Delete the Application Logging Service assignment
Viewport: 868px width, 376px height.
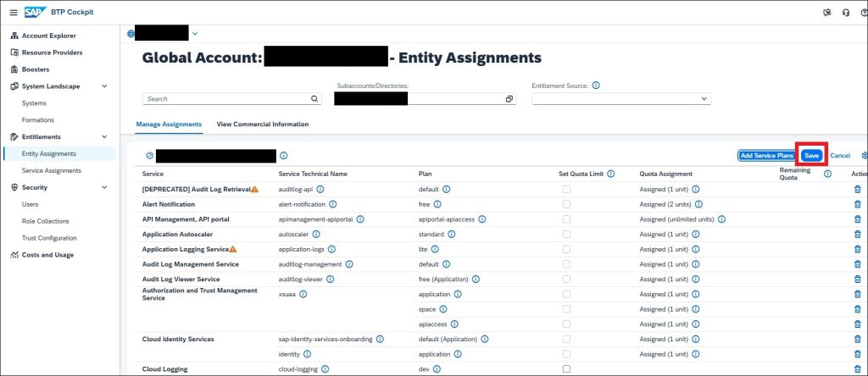[858, 249]
